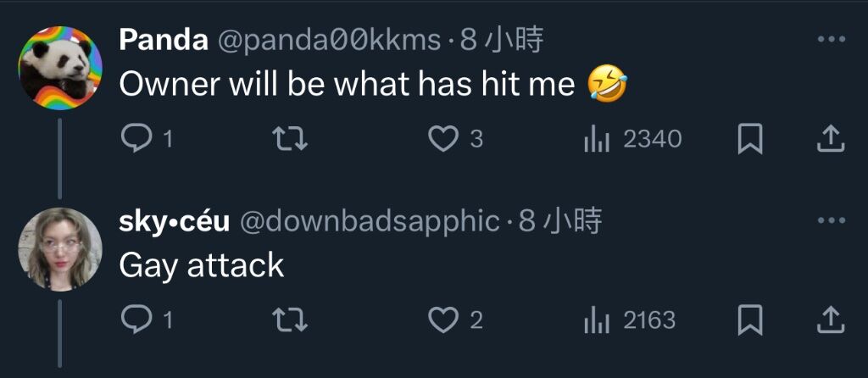This screenshot has height=378, width=868.
Task: Open more options on Panda's tweet
Action: 832,39
